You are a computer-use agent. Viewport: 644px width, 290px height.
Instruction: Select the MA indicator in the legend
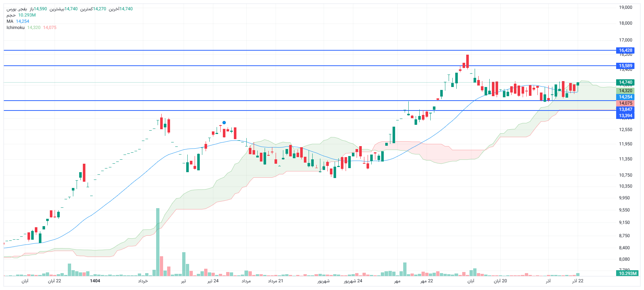pos(10,21)
